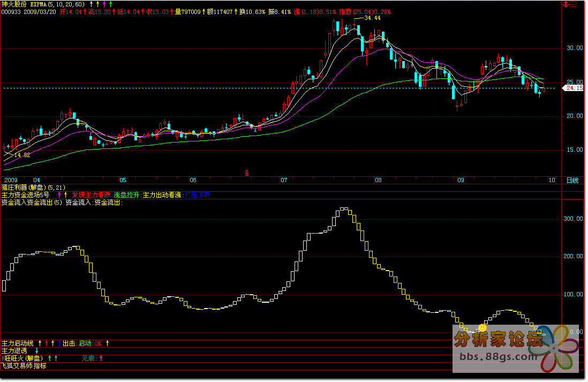588x382 pixels.
Task: Click the red icon in the top-right corner
Action: click(x=566, y=4)
